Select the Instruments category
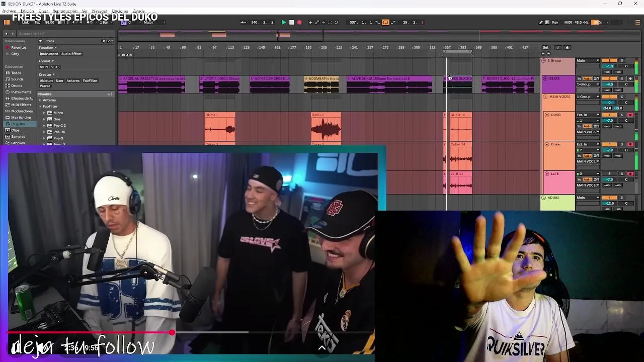This screenshot has height=362, width=644. 21,92
